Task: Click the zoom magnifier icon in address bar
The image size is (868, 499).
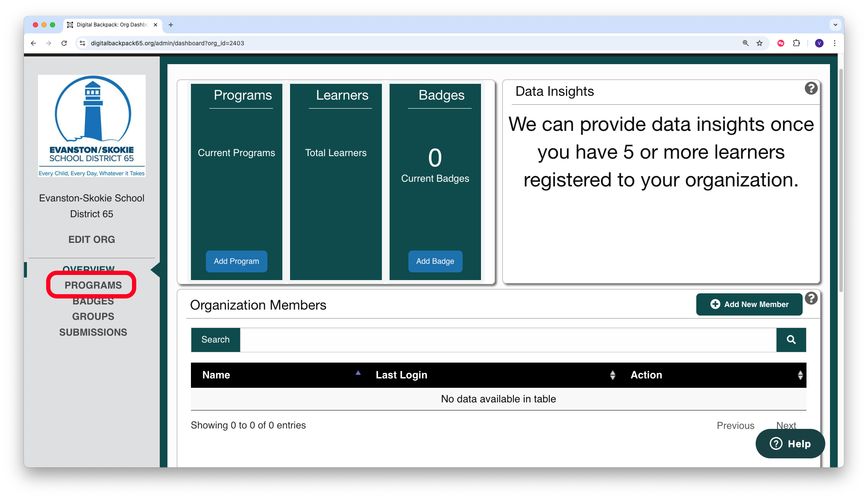Action: point(745,43)
